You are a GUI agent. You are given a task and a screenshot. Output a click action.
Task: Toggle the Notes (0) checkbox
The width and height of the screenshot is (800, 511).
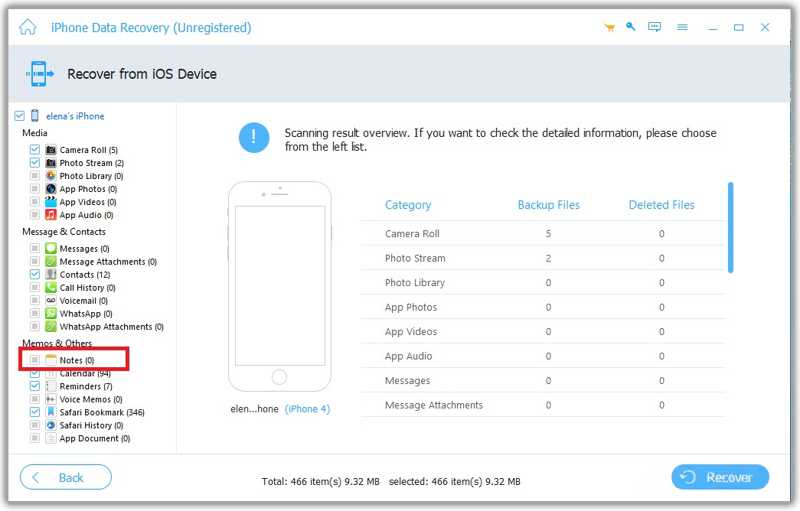pyautogui.click(x=35, y=360)
